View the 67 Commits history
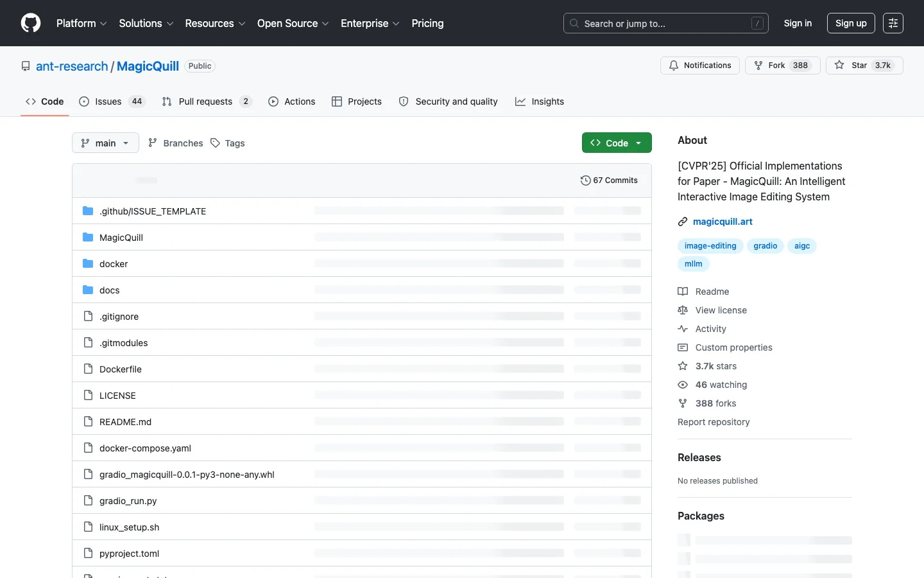Screen dimensions: 924x578 point(609,180)
